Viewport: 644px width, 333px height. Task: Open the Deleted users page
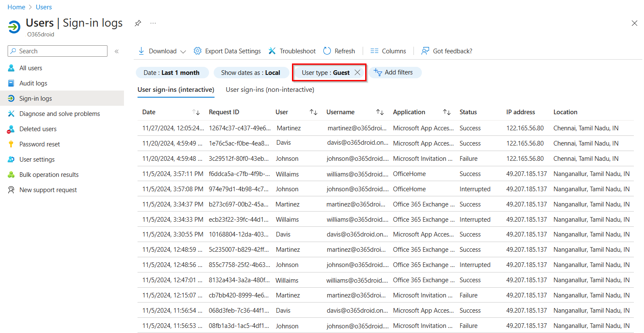pos(38,129)
